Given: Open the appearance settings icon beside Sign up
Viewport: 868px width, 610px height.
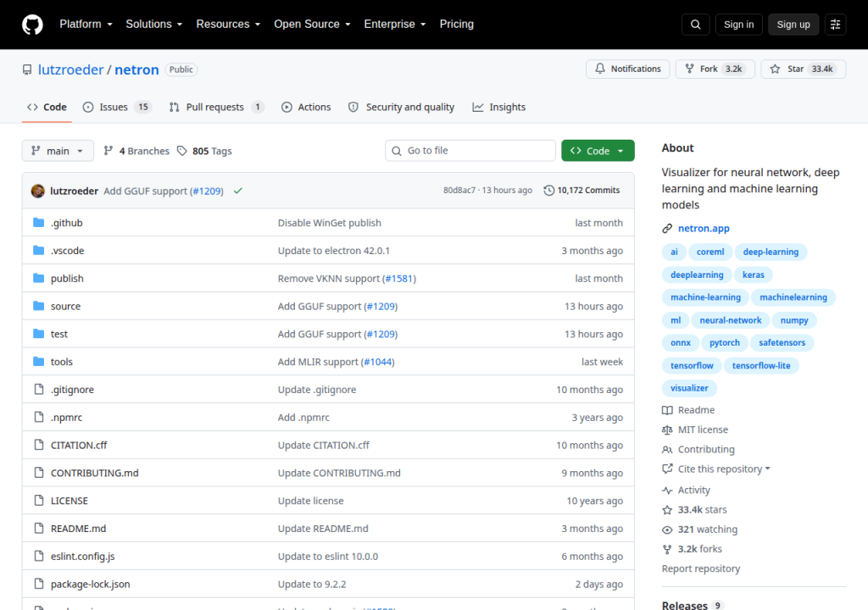Looking at the screenshot, I should click(835, 25).
